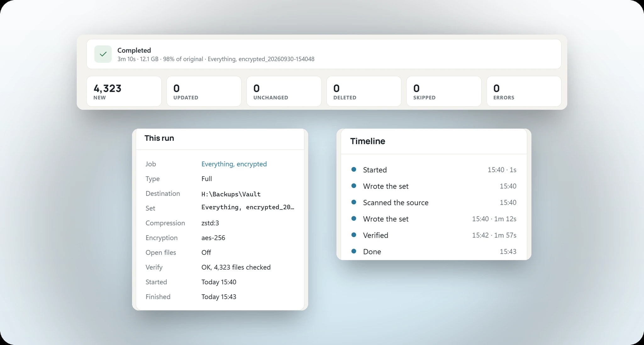Click the Verified timeline dot
This screenshot has width=644, height=345.
point(354,235)
